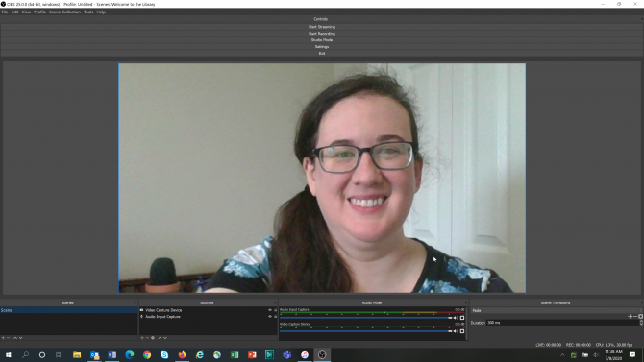Image resolution: width=644 pixels, height=362 pixels.
Task: Click the Duration spinner arrows
Action: [x=641, y=323]
